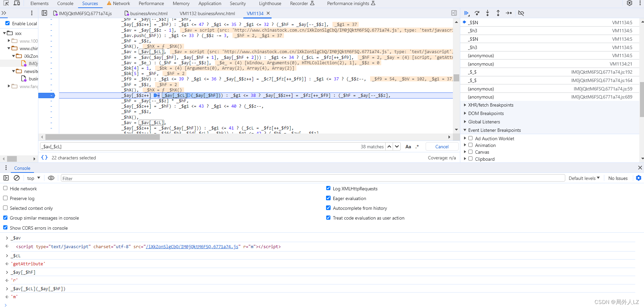Deactivate breakpoints icon
644x308 pixels.
(521, 13)
